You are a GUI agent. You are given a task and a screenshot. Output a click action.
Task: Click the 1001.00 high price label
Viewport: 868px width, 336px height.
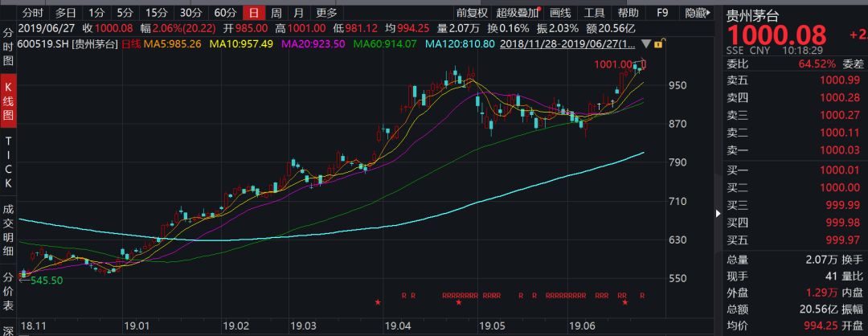(613, 65)
